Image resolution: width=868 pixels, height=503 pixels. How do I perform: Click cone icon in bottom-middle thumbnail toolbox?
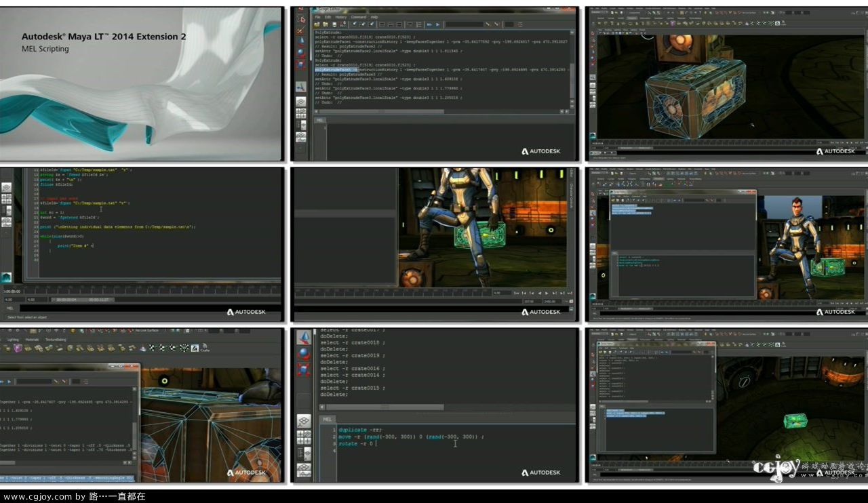click(304, 337)
